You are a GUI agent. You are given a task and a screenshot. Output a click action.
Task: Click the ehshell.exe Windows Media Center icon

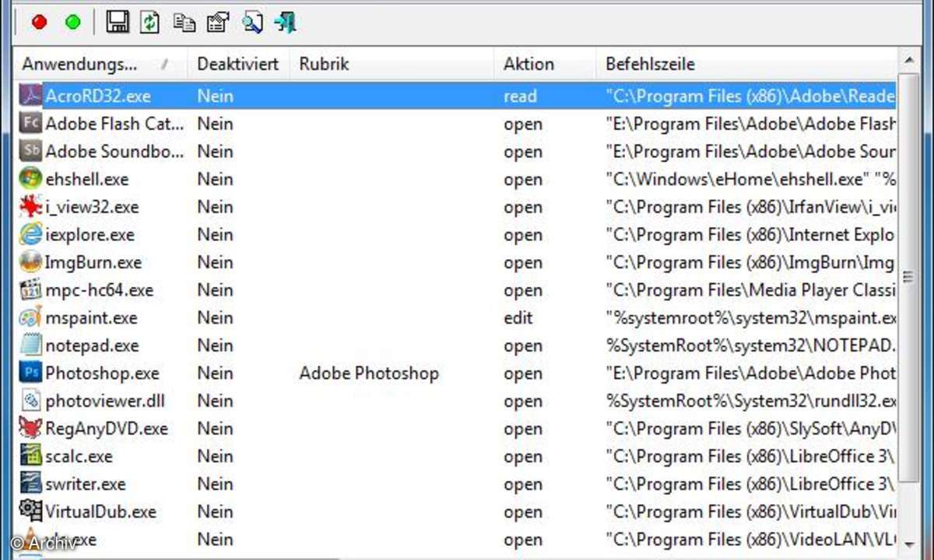tap(30, 179)
